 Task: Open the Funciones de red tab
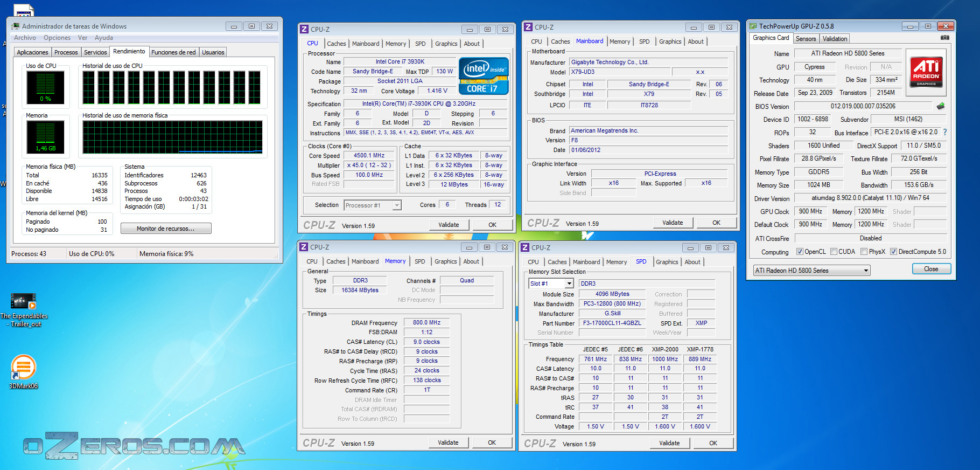tap(173, 52)
